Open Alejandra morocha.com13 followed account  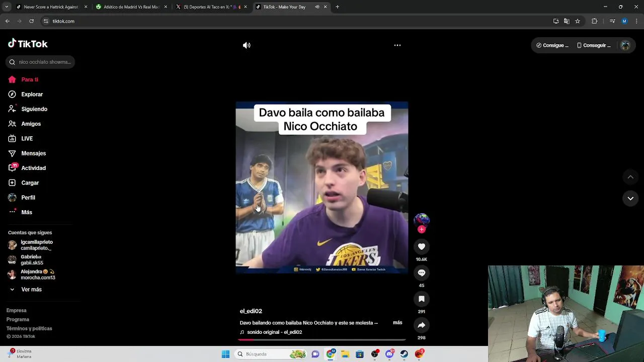pyautogui.click(x=32, y=275)
